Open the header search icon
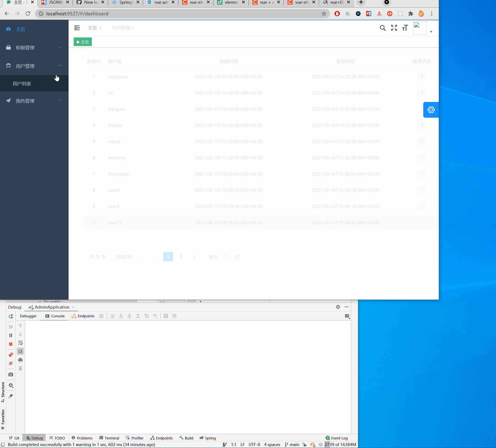The width and height of the screenshot is (496, 448). pos(383,28)
